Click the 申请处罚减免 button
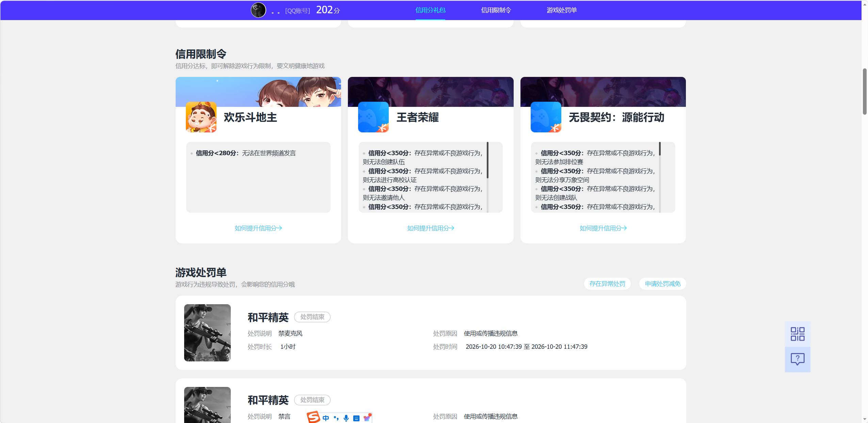The width and height of the screenshot is (868, 423). [663, 284]
